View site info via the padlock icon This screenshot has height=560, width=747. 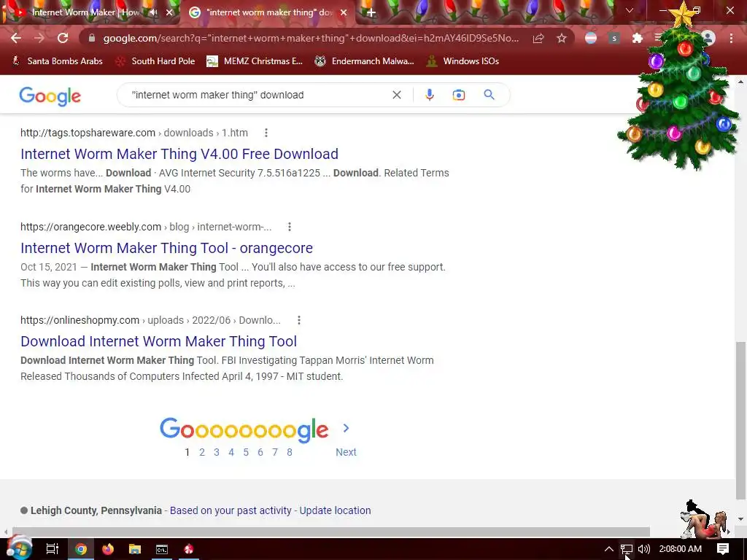point(92,38)
